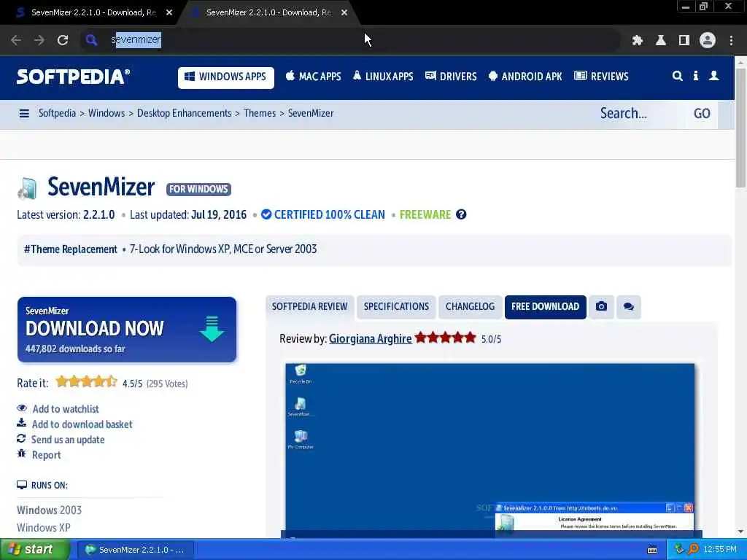Open the Chrome labs flask icon
The height and width of the screenshot is (560, 747).
661,41
